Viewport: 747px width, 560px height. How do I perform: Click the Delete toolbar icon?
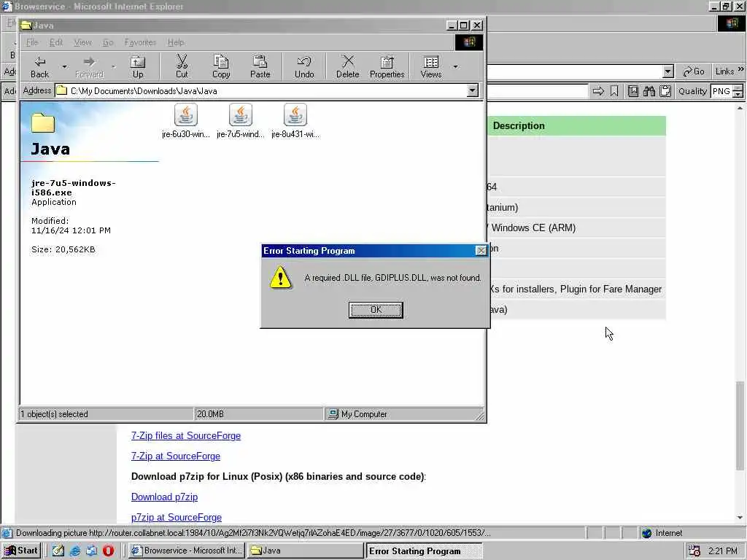(348, 66)
